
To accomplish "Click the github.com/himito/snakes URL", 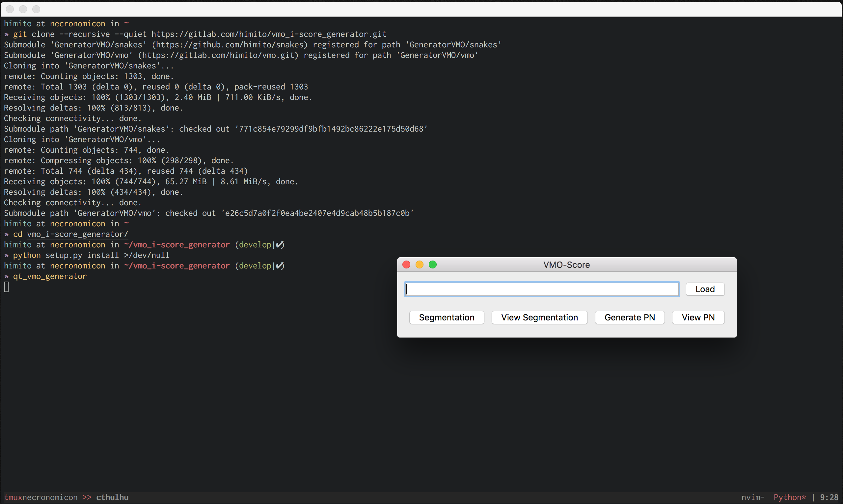I will click(230, 45).
